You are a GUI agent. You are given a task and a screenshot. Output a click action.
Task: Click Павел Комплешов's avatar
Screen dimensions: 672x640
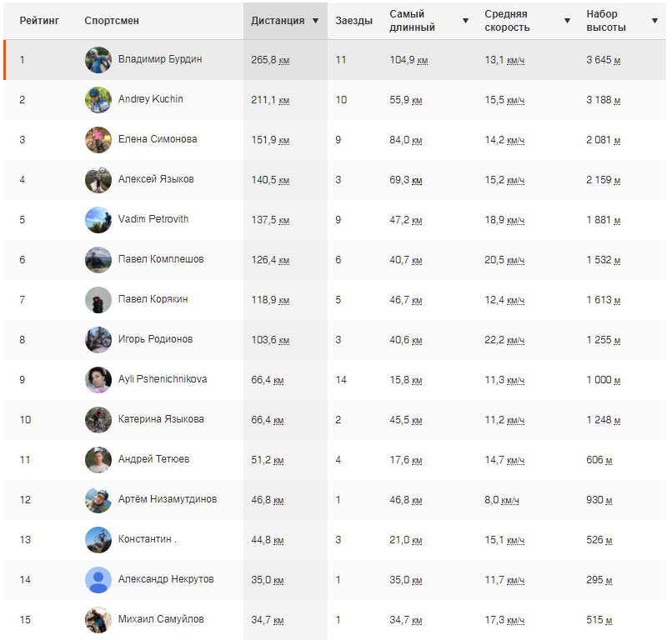(98, 260)
